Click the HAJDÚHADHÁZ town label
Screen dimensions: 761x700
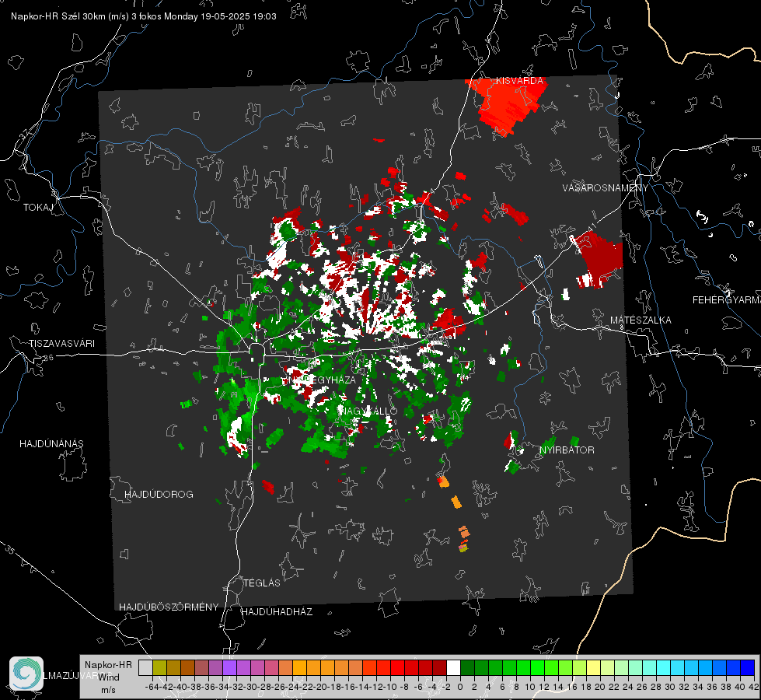coord(277,611)
